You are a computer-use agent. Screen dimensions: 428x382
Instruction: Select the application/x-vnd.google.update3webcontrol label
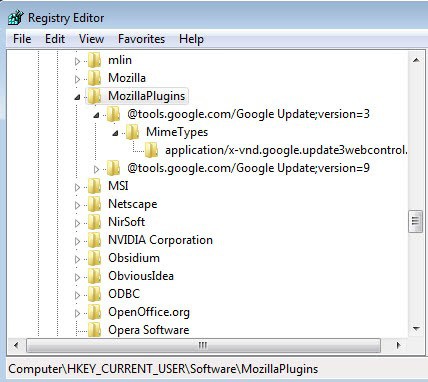coord(286,150)
